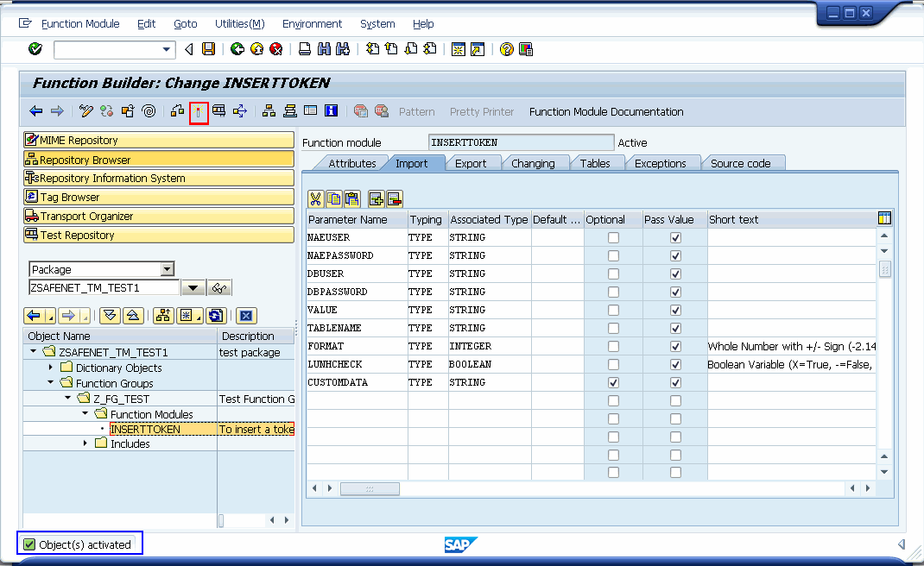Select the INSERTTOKEN tree item
The height and width of the screenshot is (566, 924).
145,429
